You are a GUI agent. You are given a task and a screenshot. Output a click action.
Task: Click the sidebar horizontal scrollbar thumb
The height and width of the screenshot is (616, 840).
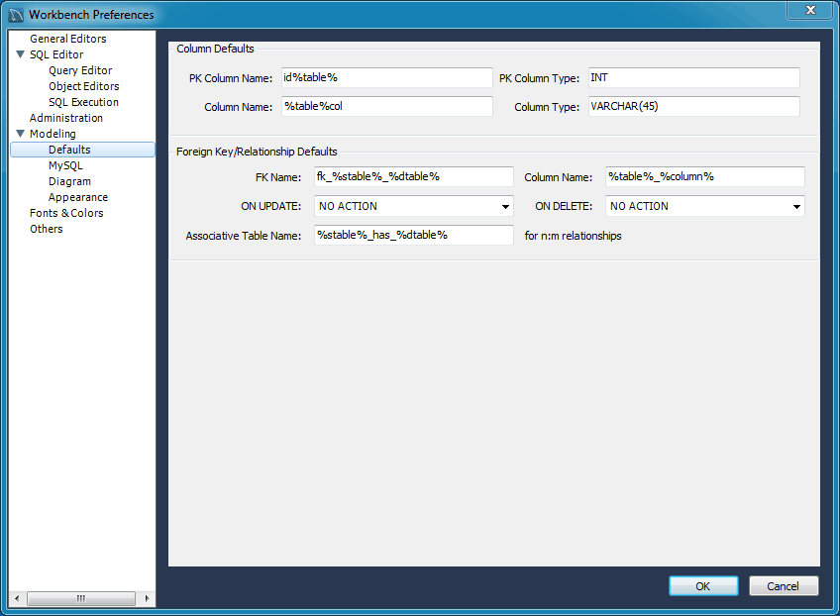[x=81, y=598]
